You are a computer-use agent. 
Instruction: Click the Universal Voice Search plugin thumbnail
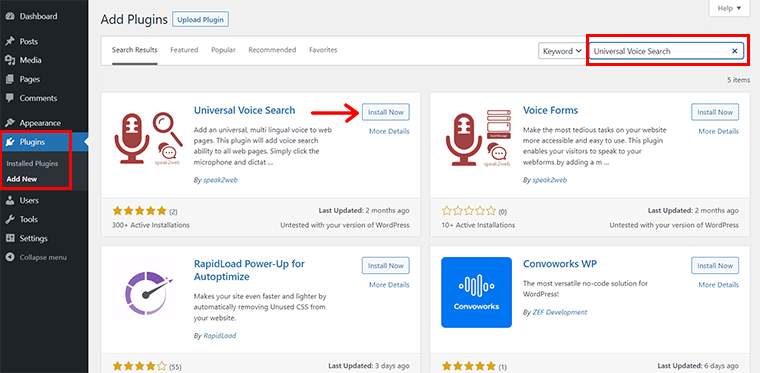147,138
